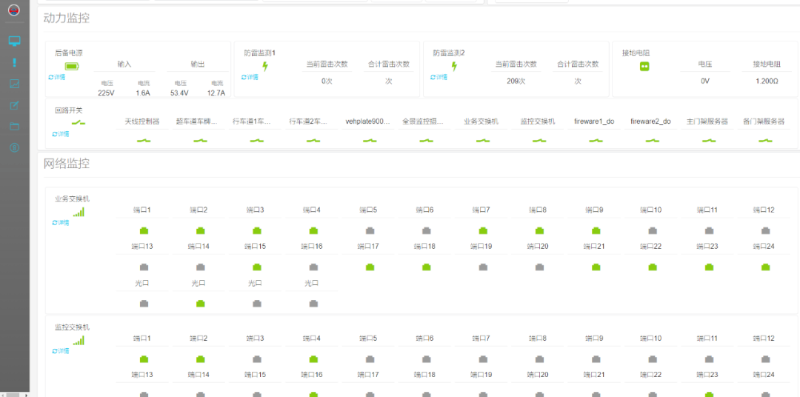This screenshot has height=397, width=800.
Task: Click the user avatar at sidebar top
Action: click(14, 10)
